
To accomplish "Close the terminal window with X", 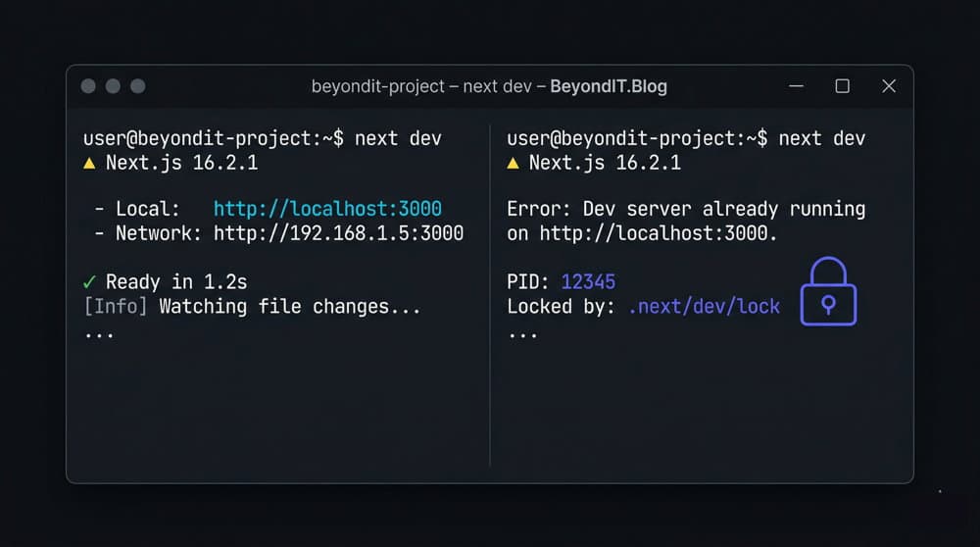I will pyautogui.click(x=889, y=86).
